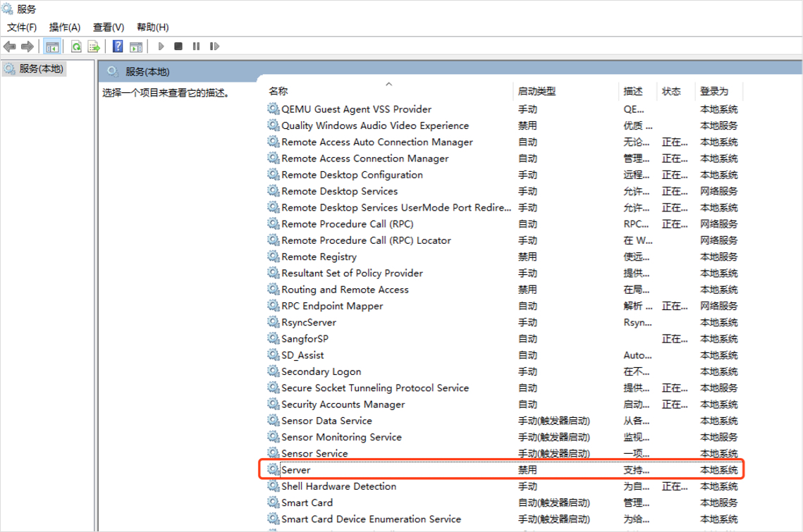The width and height of the screenshot is (803, 532).
Task: Click the Start service play icon
Action: (161, 47)
